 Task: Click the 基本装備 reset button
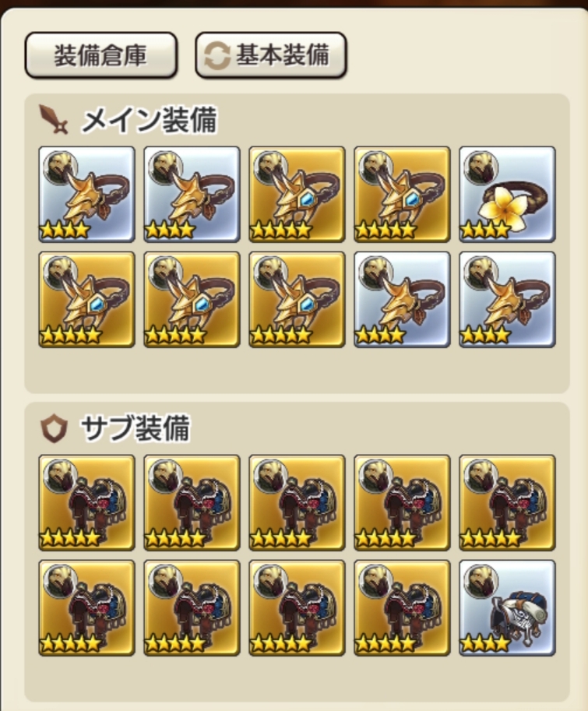(271, 55)
